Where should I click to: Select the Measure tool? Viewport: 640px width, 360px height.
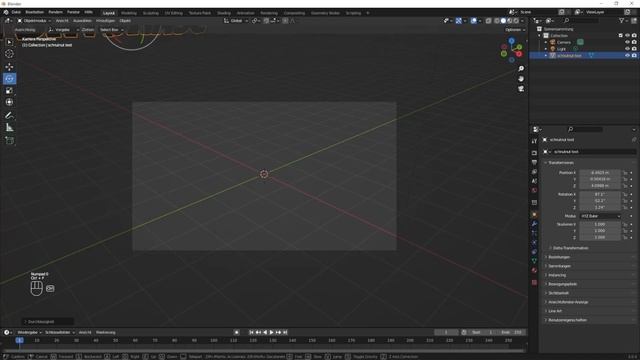(x=9, y=128)
